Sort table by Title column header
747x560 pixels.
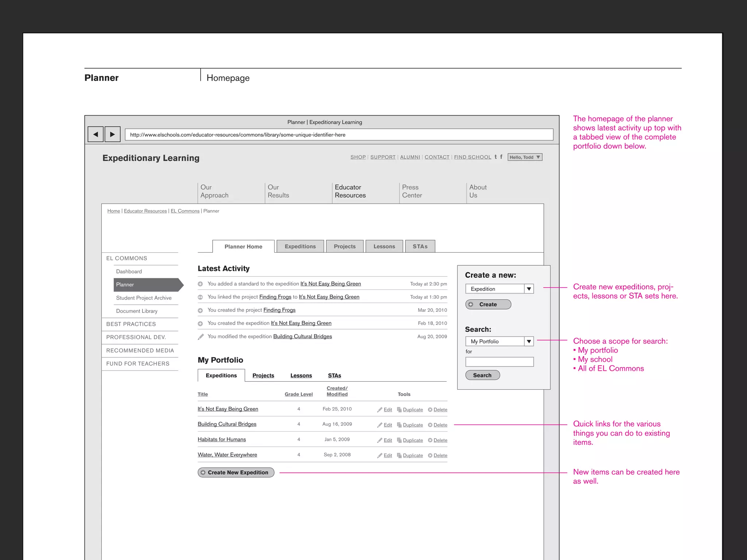tap(203, 394)
